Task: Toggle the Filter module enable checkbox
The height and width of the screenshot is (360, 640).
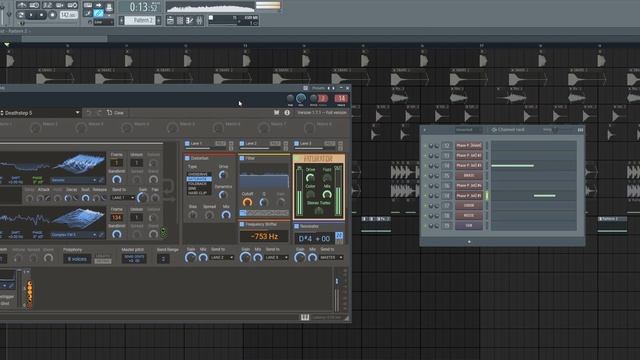Action: tap(242, 158)
